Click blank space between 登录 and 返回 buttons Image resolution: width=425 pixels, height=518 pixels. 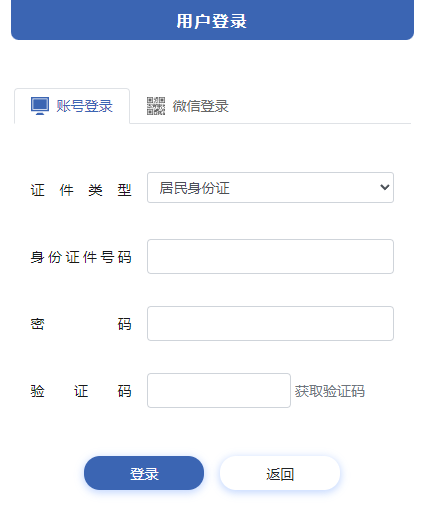(x=212, y=473)
